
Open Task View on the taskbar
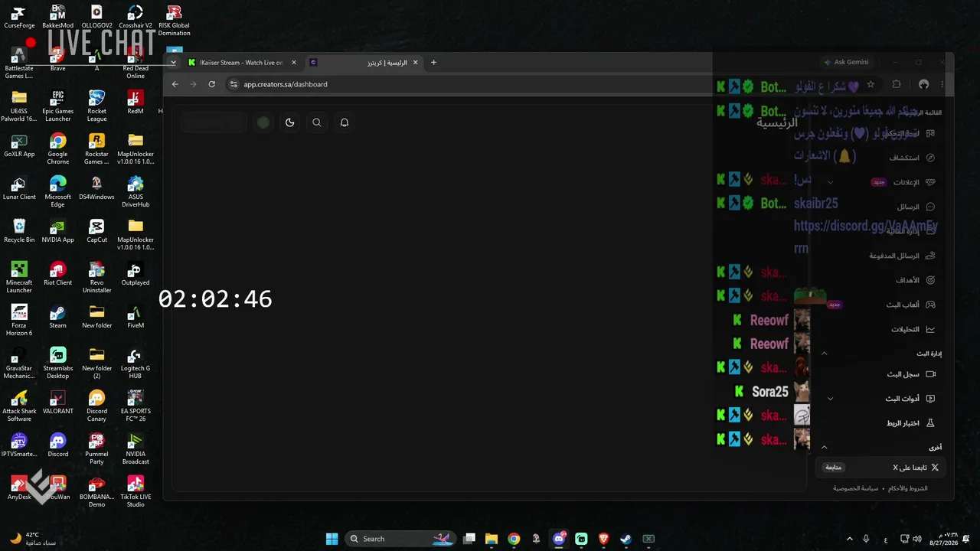pos(469,539)
